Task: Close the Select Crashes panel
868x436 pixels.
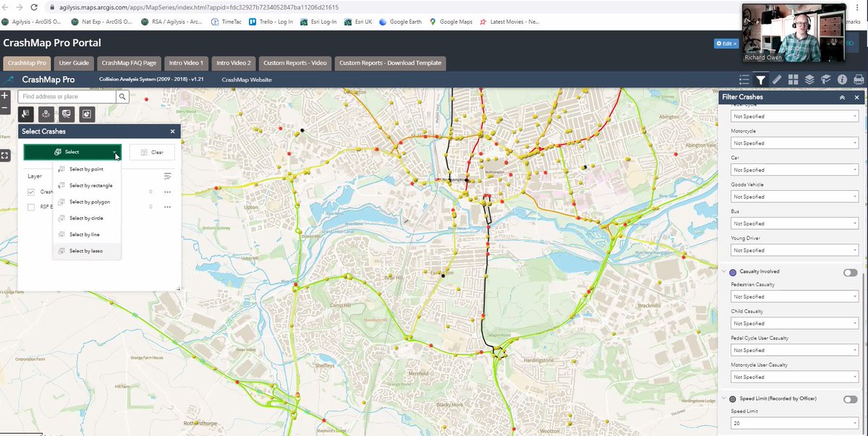Action: tap(172, 132)
